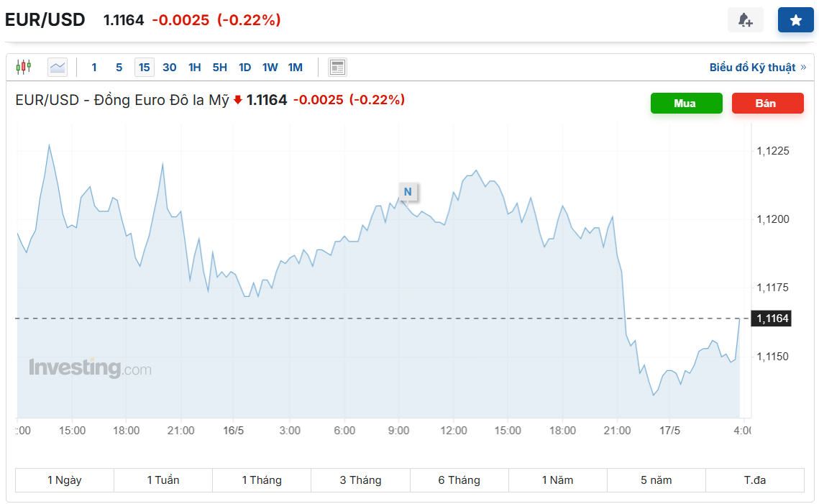The image size is (819, 504).
Task: Click the red Bán button
Action: tap(767, 104)
